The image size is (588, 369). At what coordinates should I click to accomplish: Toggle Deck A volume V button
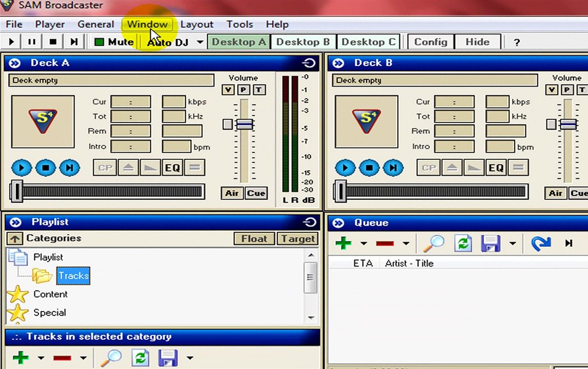[x=228, y=90]
